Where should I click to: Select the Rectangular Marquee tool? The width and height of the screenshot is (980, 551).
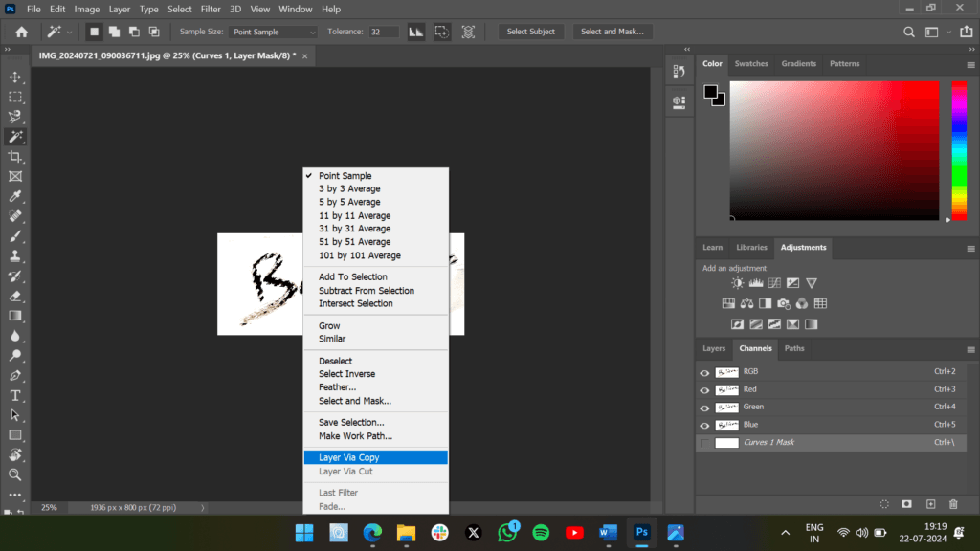click(x=15, y=97)
